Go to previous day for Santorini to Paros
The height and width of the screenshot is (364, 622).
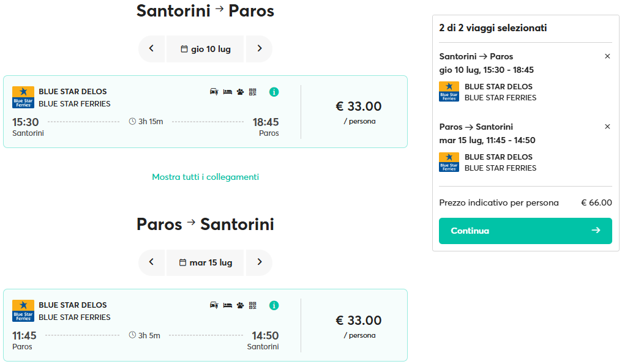click(152, 49)
